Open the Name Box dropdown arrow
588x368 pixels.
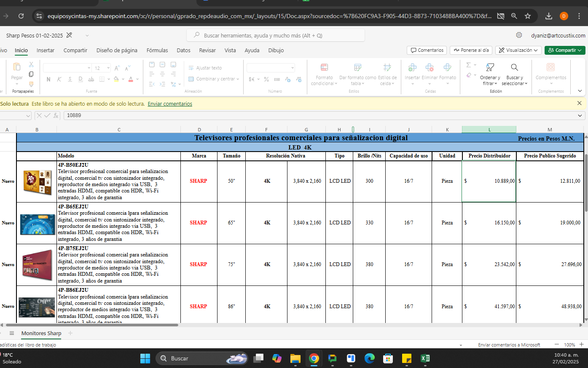pyautogui.click(x=28, y=115)
